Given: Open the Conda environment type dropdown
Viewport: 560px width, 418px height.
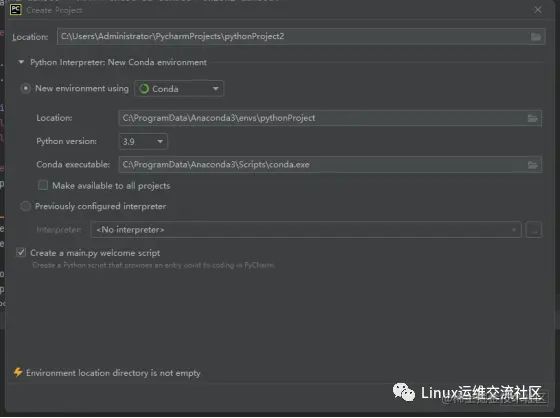Looking at the screenshot, I should [179, 89].
